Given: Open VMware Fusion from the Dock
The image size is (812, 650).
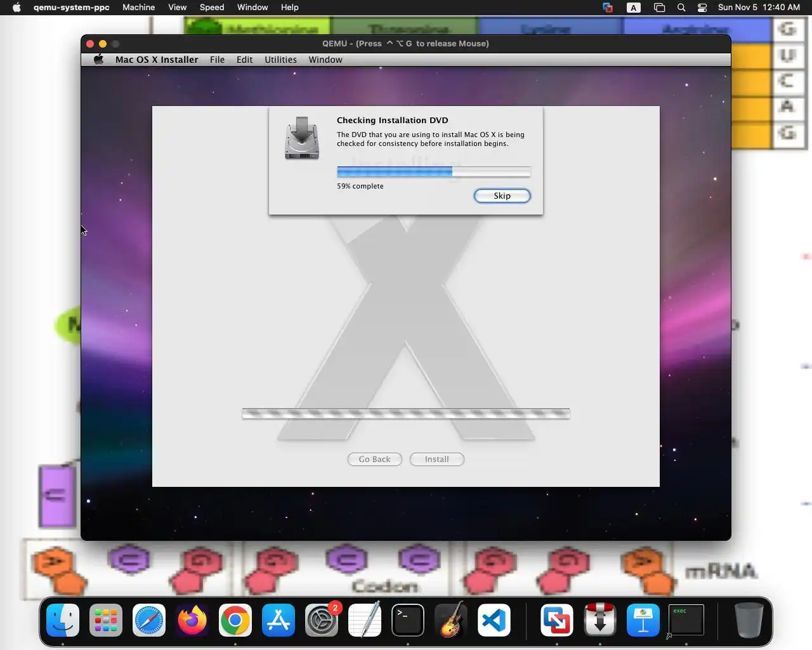Looking at the screenshot, I should (x=557, y=620).
